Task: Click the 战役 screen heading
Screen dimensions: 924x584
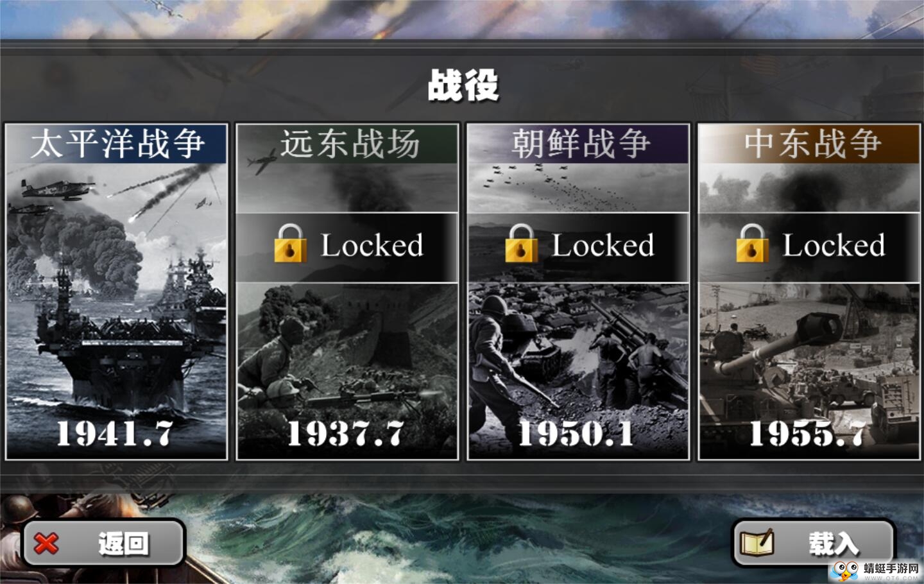Action: (x=463, y=85)
